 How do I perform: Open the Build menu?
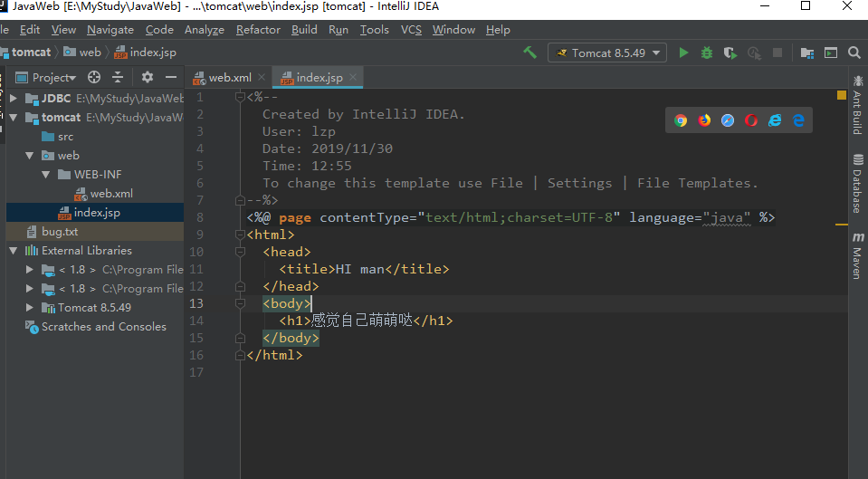coord(304,30)
